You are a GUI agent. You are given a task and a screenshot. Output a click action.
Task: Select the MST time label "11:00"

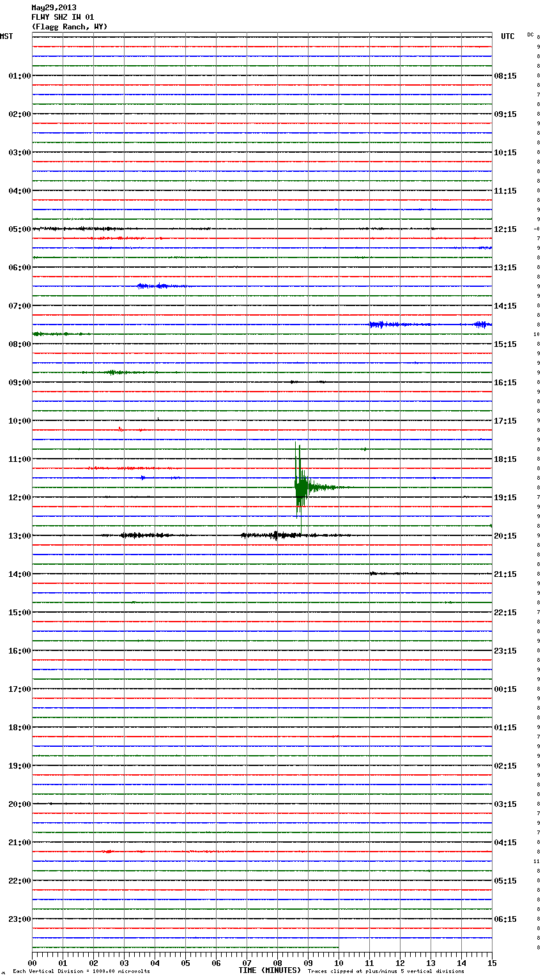pos(20,459)
